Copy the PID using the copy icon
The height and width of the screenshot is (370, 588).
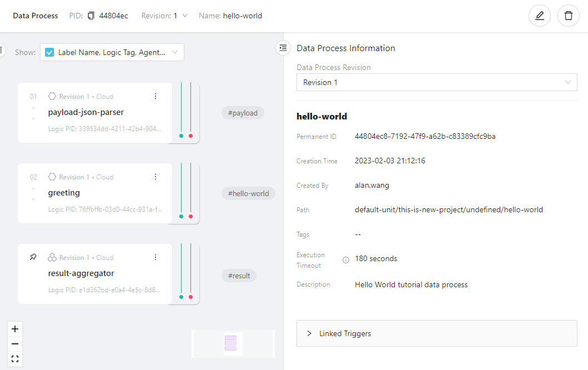coord(91,16)
